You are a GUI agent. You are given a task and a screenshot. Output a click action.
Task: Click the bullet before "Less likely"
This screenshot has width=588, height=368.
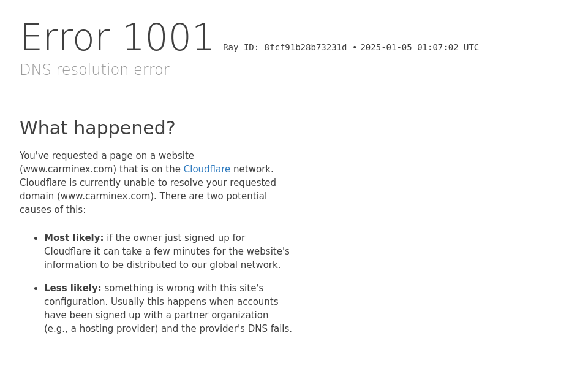point(36,289)
